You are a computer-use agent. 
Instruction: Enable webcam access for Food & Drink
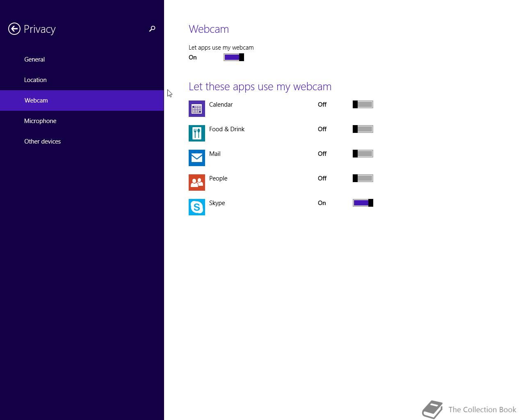coord(363,129)
